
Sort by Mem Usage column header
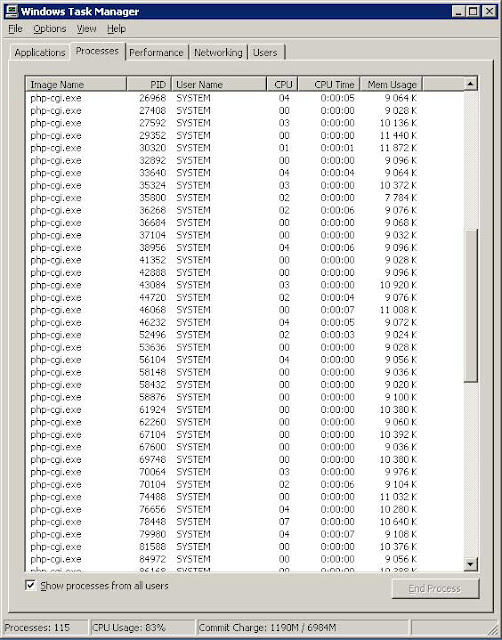click(391, 84)
